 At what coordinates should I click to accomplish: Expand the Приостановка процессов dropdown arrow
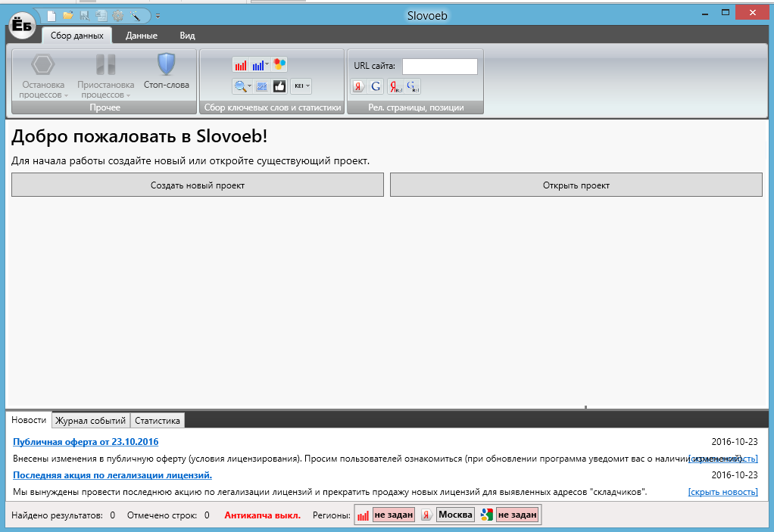coord(128,95)
